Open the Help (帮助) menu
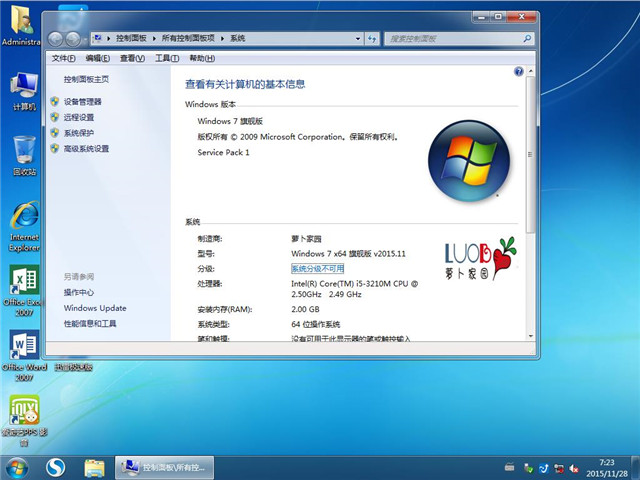 point(202,58)
